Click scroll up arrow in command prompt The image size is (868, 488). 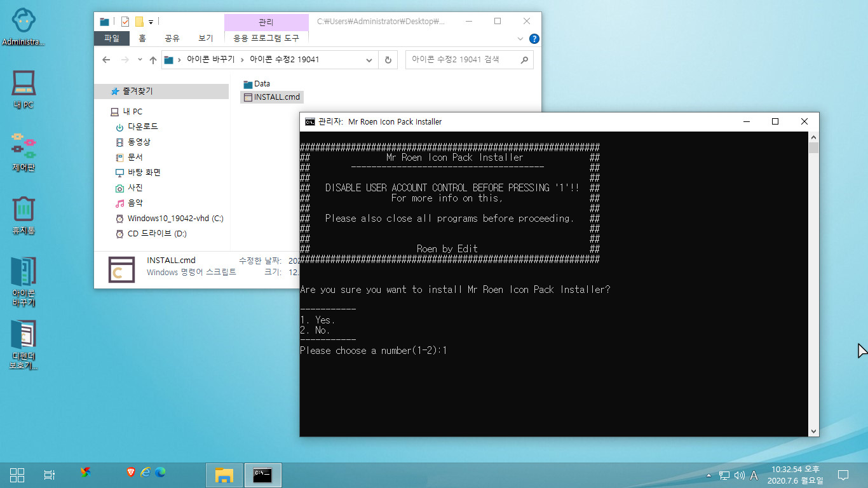pos(813,137)
